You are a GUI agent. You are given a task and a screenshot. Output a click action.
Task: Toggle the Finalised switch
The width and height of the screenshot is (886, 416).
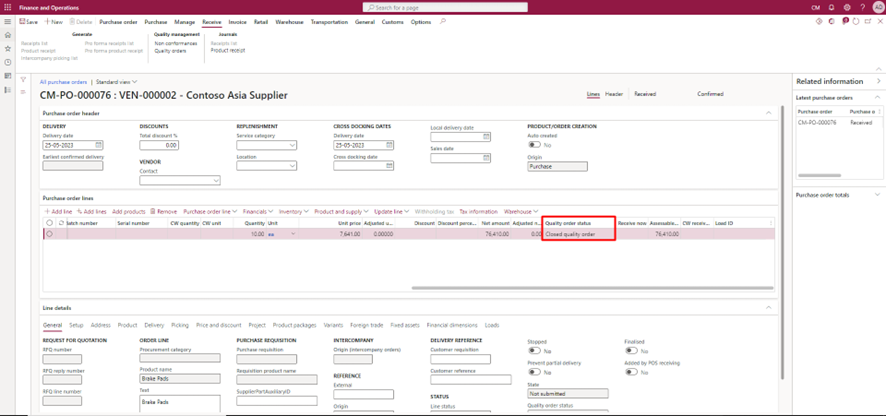tap(631, 351)
